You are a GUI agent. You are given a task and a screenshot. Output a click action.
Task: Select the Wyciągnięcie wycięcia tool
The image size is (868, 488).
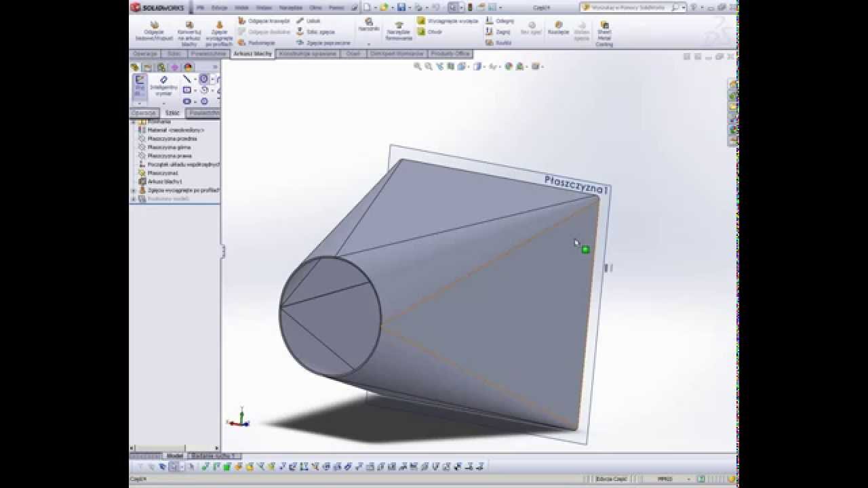[x=448, y=21]
